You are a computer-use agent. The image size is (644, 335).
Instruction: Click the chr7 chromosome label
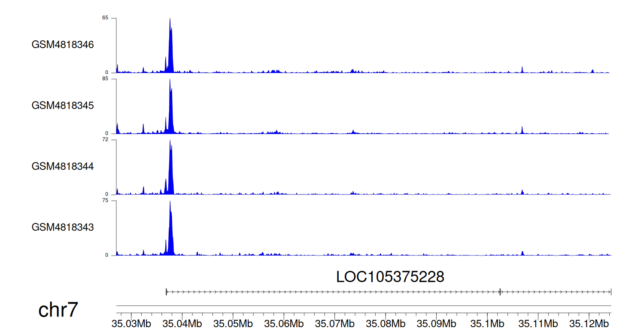tap(58, 310)
